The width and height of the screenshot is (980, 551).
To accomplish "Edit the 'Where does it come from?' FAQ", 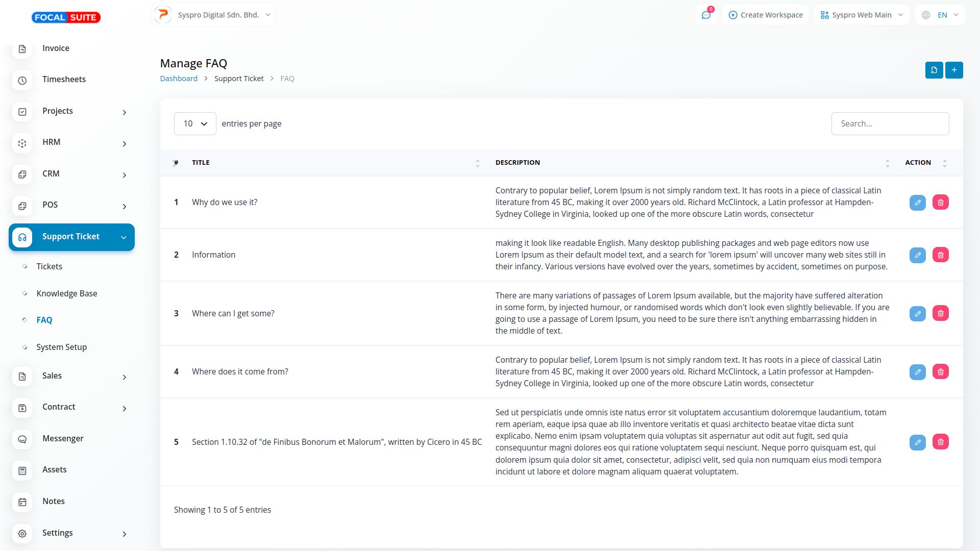I will 917,372.
